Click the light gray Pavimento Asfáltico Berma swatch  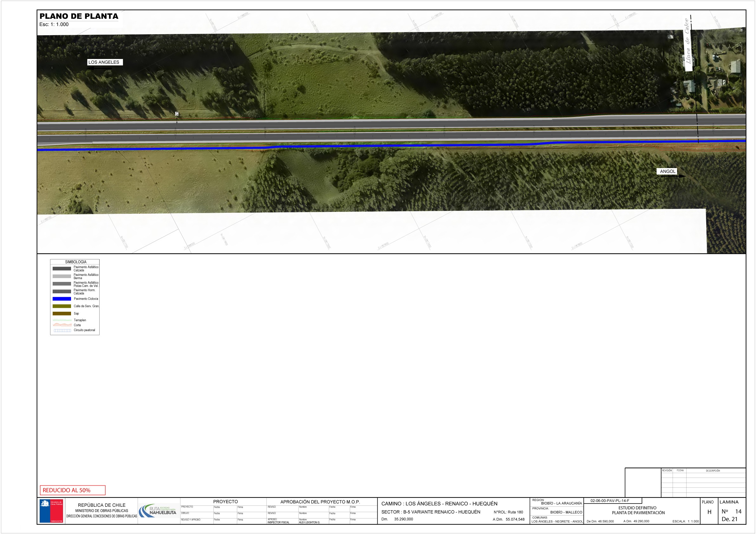(x=62, y=276)
